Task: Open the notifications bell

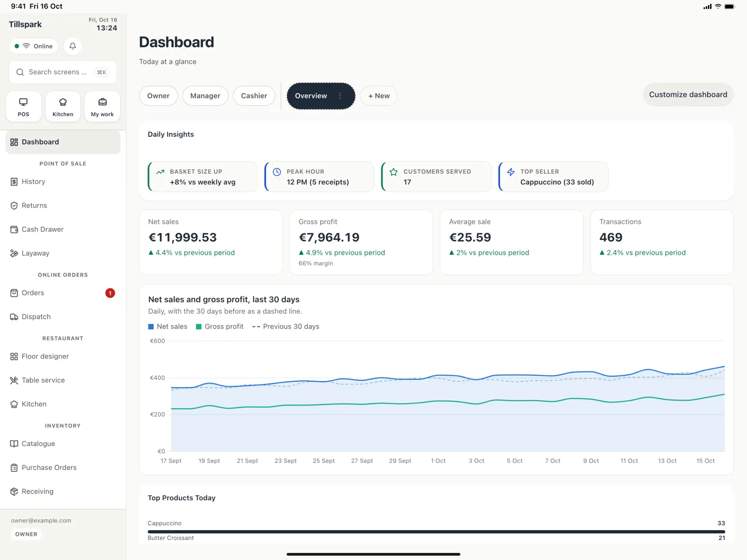Action: [72, 46]
